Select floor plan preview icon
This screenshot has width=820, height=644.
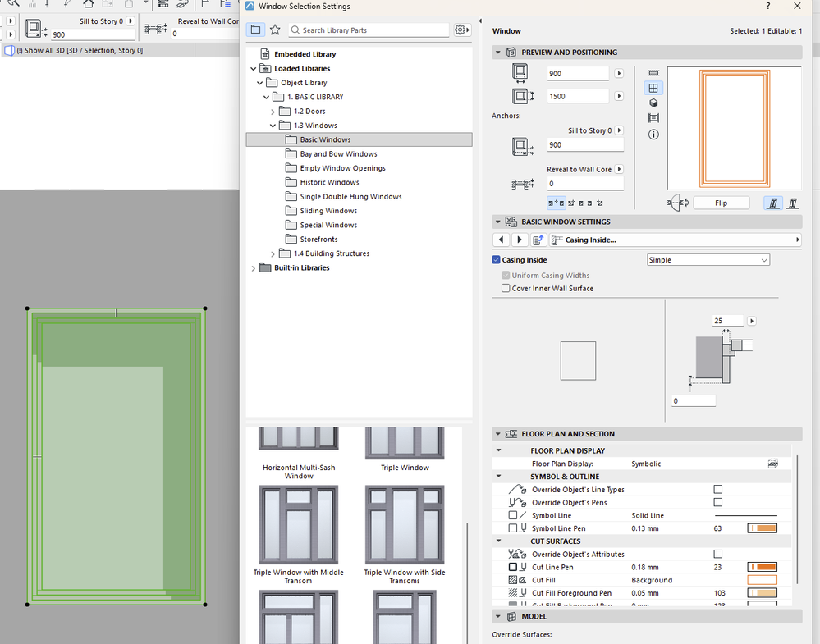[653, 73]
